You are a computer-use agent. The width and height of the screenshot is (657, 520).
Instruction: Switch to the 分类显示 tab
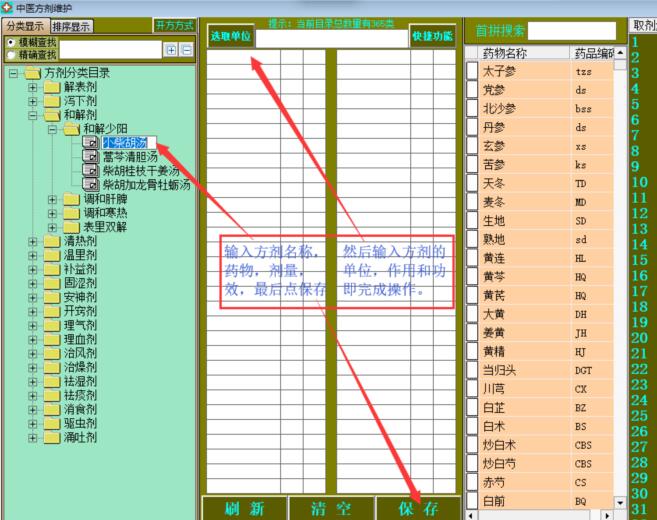tap(24, 27)
